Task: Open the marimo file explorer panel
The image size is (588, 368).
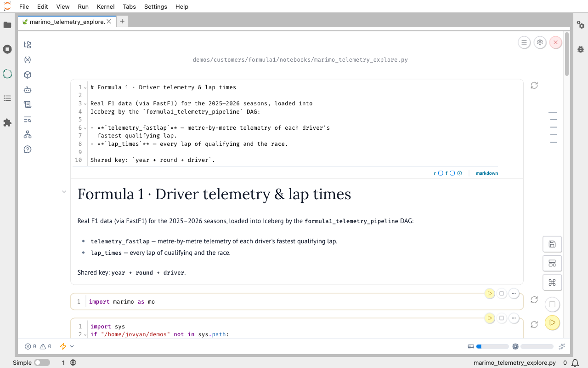Action: click(x=28, y=45)
